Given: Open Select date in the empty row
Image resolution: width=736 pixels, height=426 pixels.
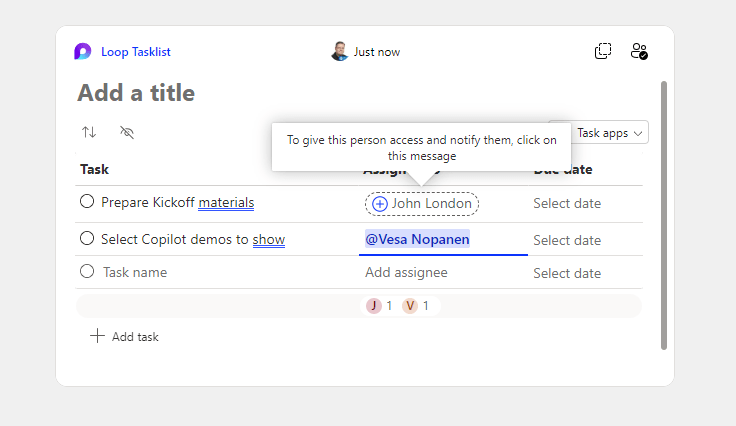Looking at the screenshot, I should tap(567, 273).
